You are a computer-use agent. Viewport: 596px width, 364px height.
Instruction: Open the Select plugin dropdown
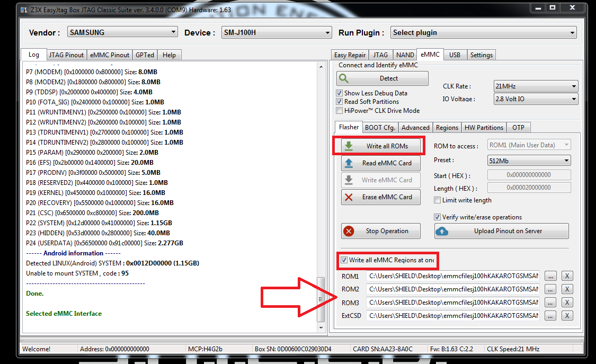click(x=484, y=33)
